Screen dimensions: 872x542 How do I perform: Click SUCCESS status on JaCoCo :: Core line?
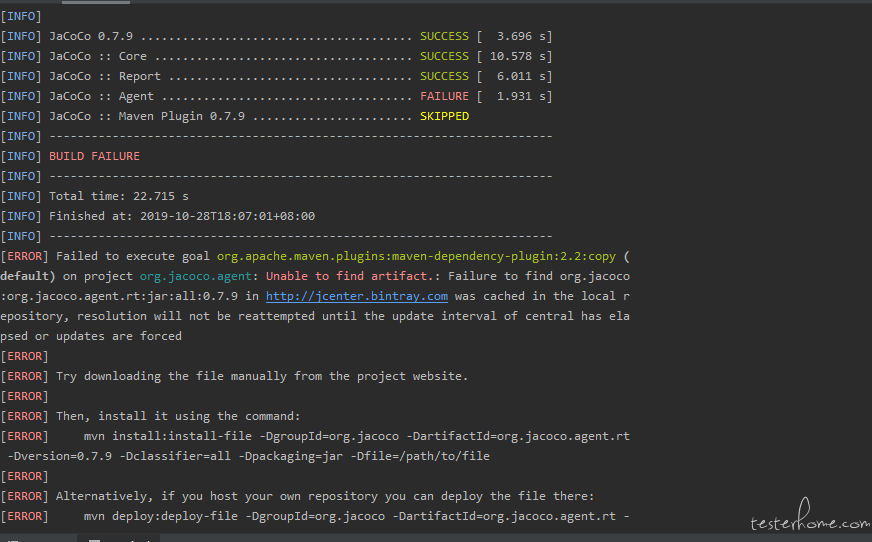pos(444,56)
